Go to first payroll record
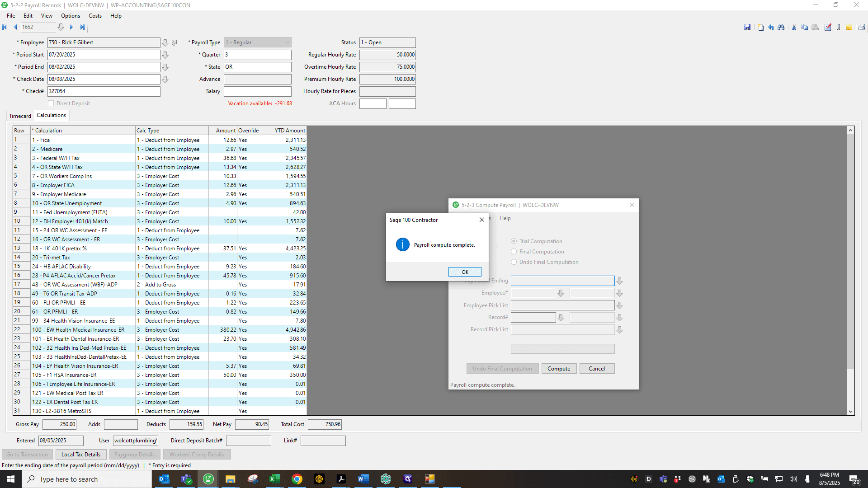The image size is (868, 488). [x=5, y=27]
